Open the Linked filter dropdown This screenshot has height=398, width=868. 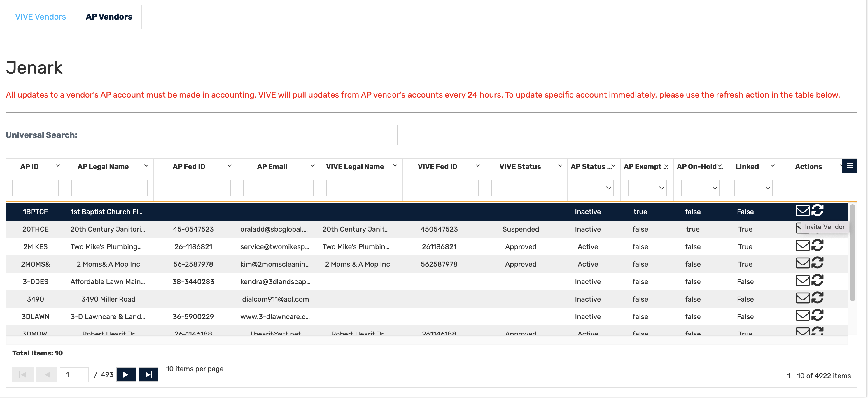tap(753, 188)
